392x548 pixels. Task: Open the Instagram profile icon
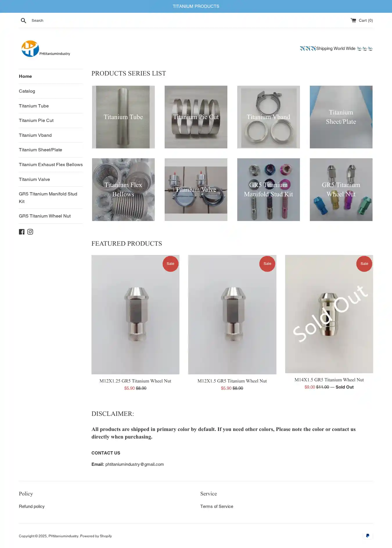click(x=30, y=232)
